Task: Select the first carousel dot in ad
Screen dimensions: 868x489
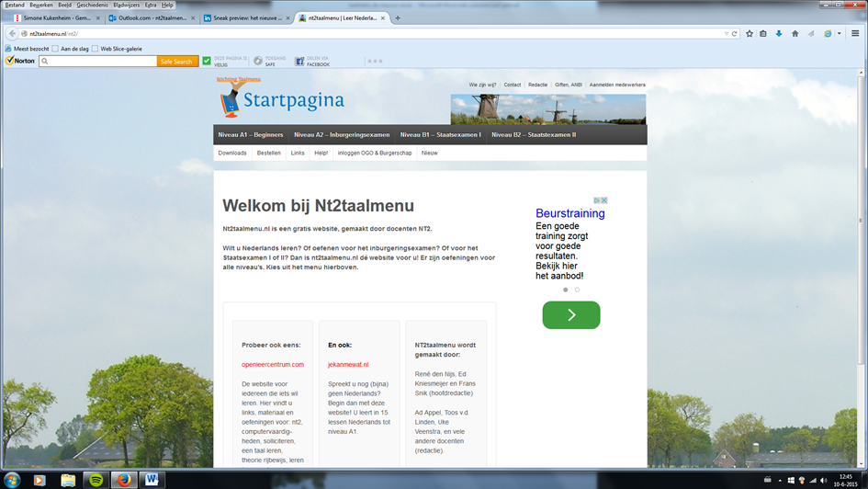Action: (x=565, y=290)
